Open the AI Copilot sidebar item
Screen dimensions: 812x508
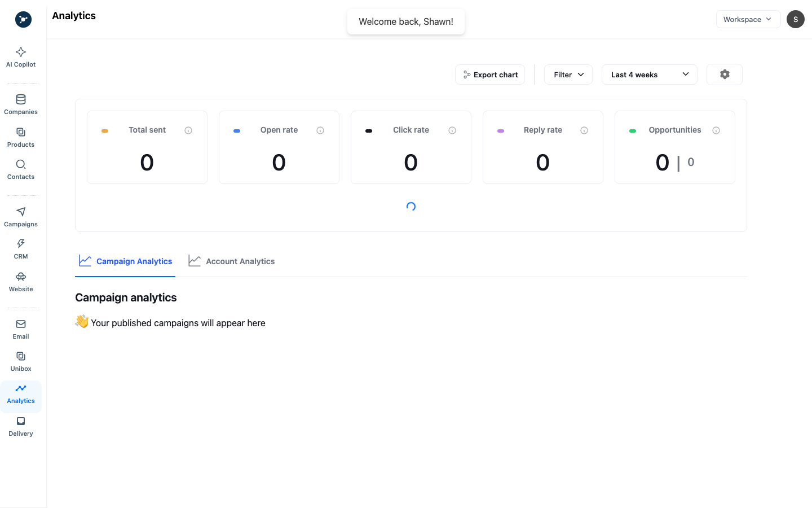pos(21,57)
